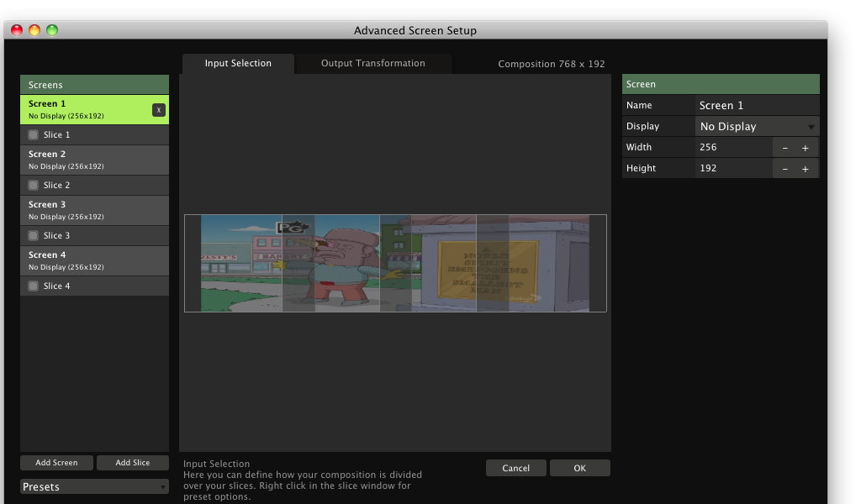
Task: Toggle the Slice 3 checkbox
Action: point(34,236)
